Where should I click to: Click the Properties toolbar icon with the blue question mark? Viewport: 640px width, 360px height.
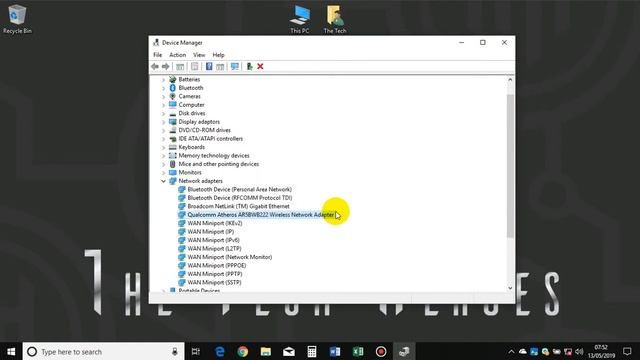point(209,67)
